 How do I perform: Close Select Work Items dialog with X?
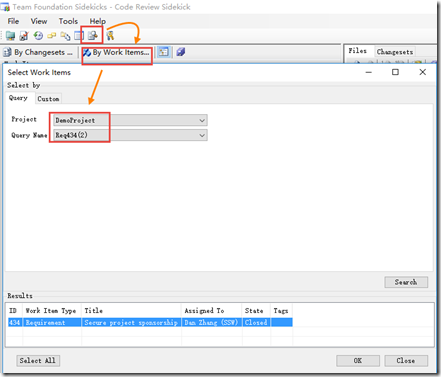423,72
